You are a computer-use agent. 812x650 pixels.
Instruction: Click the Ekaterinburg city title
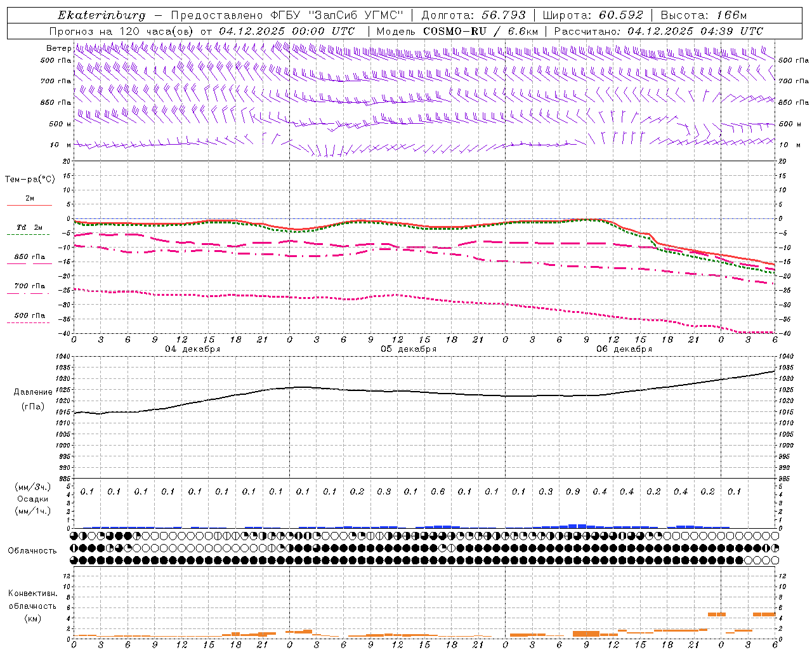[101, 15]
